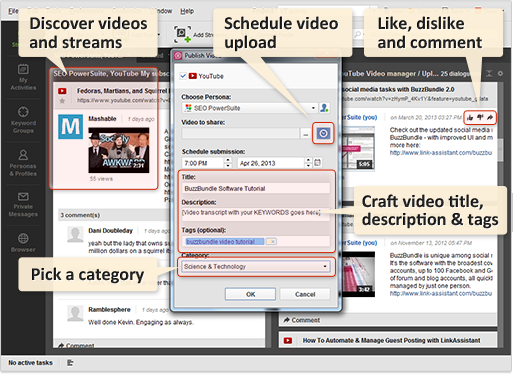Click the browse '...' button for Video to share
The width and height of the screenshot is (514, 374).
305,134
